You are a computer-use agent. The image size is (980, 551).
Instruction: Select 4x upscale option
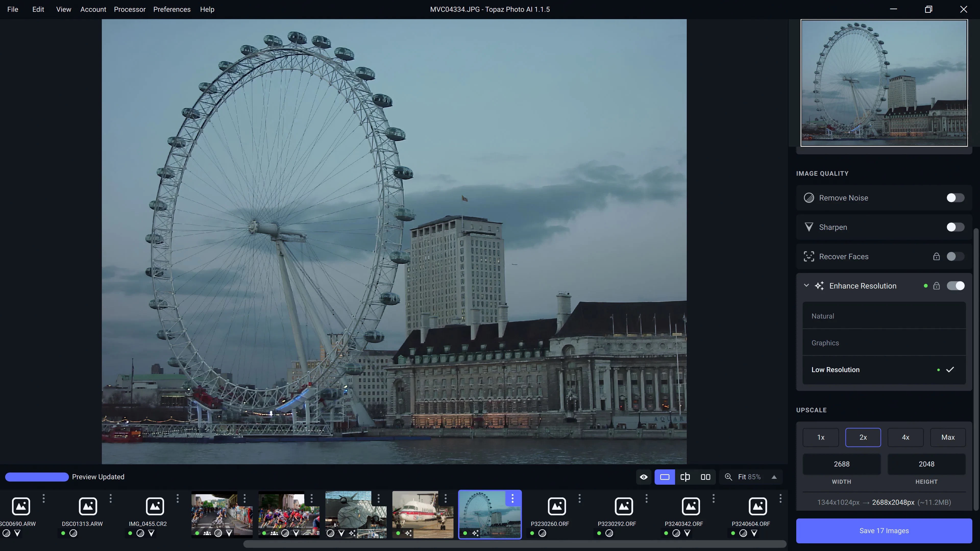coord(905,437)
